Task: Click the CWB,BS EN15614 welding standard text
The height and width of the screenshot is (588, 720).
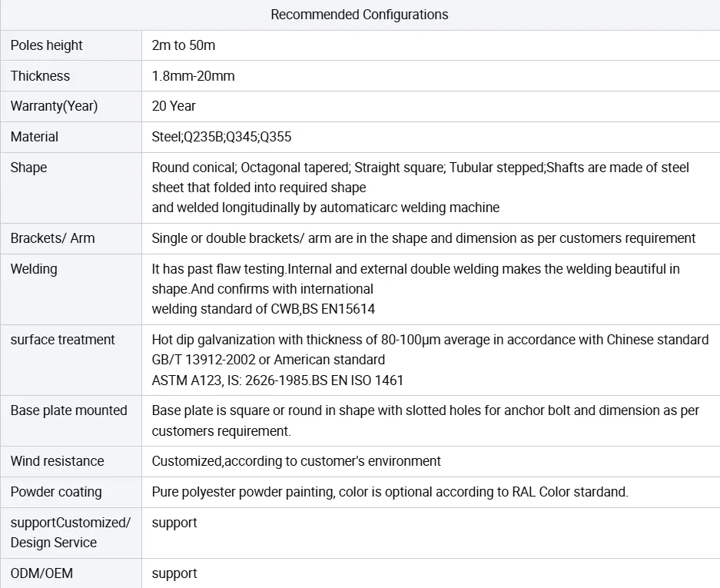Action: pyautogui.click(x=323, y=309)
